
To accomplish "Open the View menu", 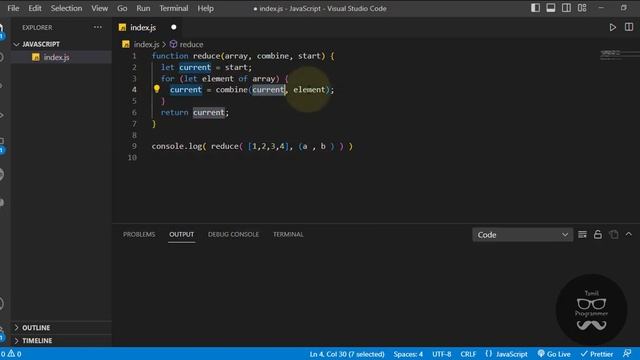I will click(99, 8).
